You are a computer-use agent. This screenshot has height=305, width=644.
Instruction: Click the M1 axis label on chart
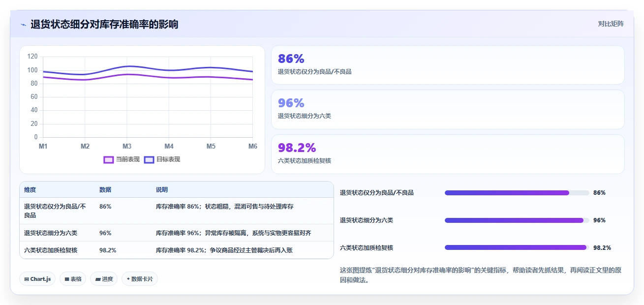click(43, 147)
